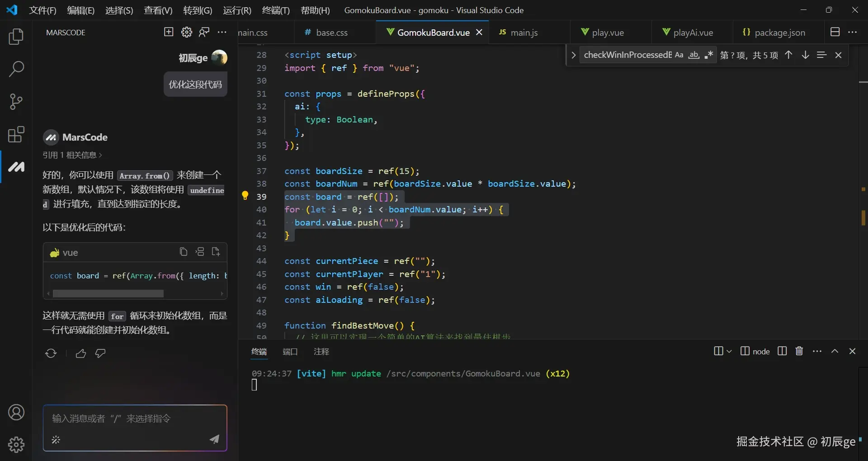The image size is (868, 461).
Task: Toggle Match Case in find widget
Action: click(x=679, y=55)
